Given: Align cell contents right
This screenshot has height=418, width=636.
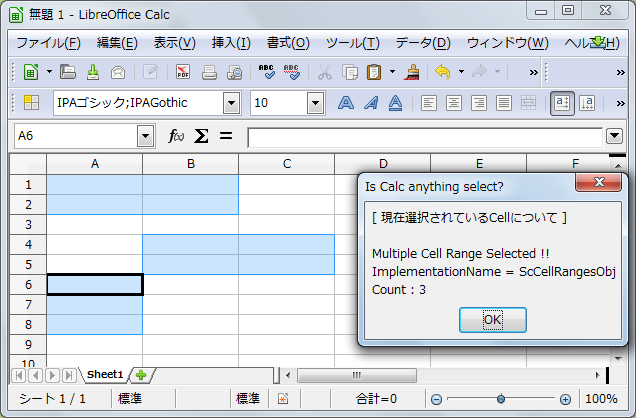Looking at the screenshot, I should click(479, 103).
